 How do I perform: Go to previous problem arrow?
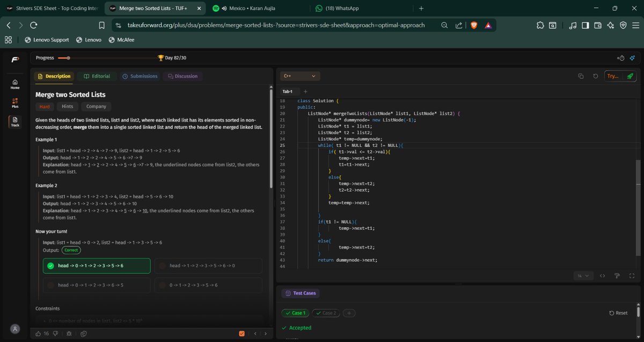(255, 333)
